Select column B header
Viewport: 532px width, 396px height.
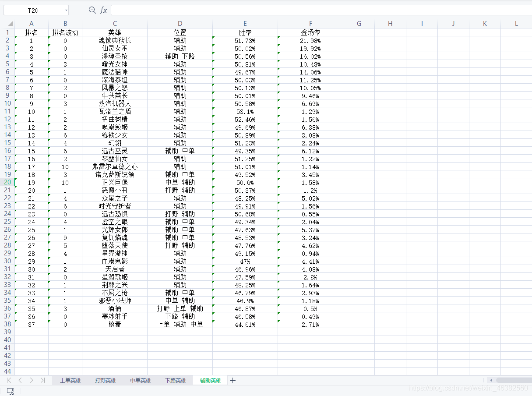click(x=65, y=24)
